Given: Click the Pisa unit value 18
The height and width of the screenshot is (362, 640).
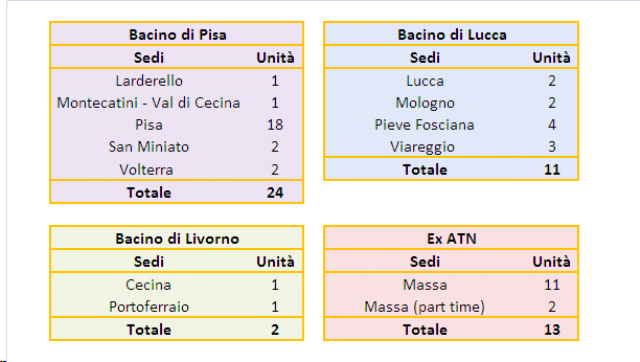Looking at the screenshot, I should pyautogui.click(x=275, y=125).
